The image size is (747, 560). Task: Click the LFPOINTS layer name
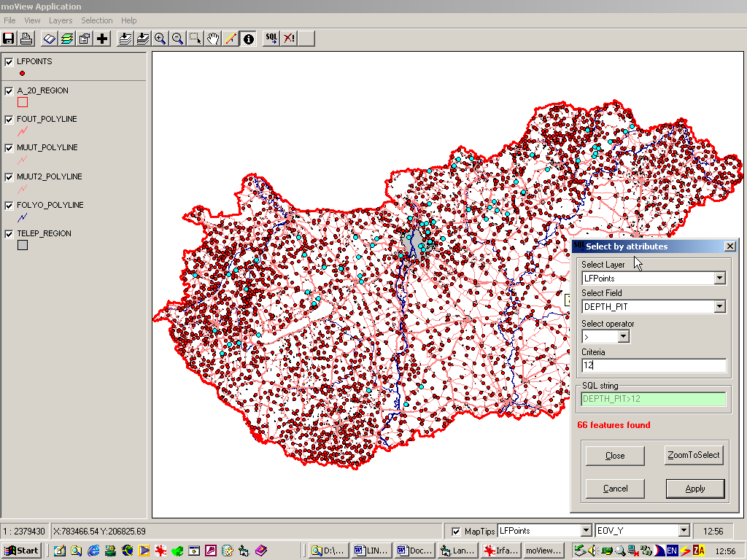pyautogui.click(x=34, y=61)
